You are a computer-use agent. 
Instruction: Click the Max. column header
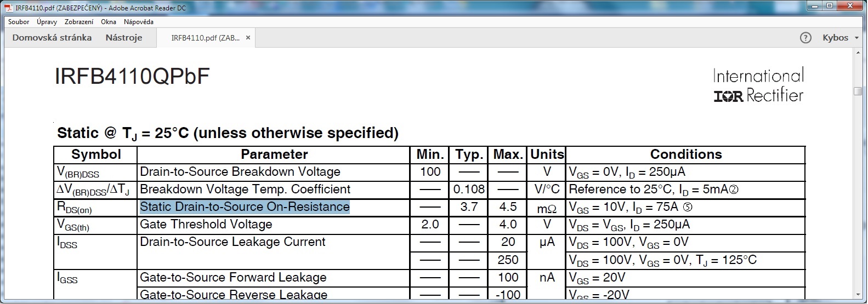click(x=508, y=154)
